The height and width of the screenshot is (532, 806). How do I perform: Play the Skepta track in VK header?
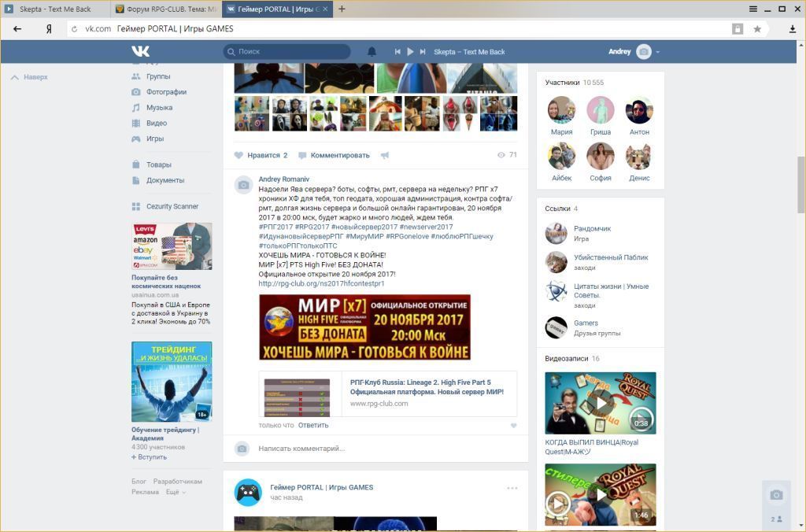[x=410, y=51]
